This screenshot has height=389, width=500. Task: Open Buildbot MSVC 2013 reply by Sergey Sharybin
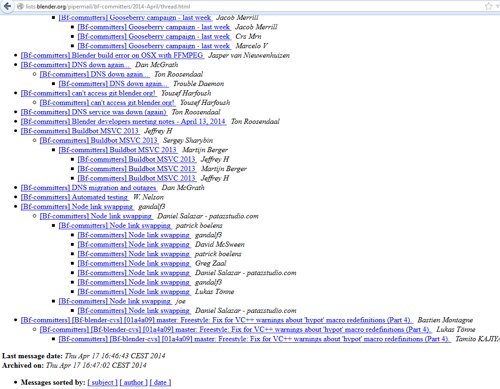[99, 140]
